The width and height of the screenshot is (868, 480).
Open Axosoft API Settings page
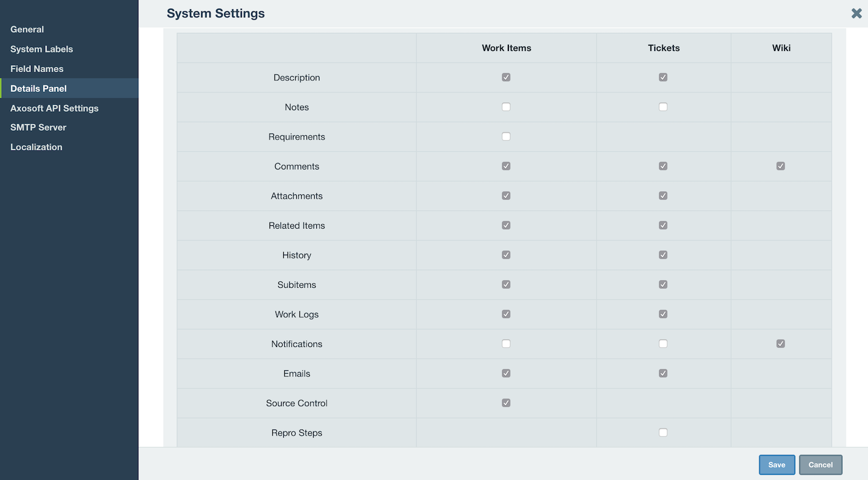pos(54,108)
